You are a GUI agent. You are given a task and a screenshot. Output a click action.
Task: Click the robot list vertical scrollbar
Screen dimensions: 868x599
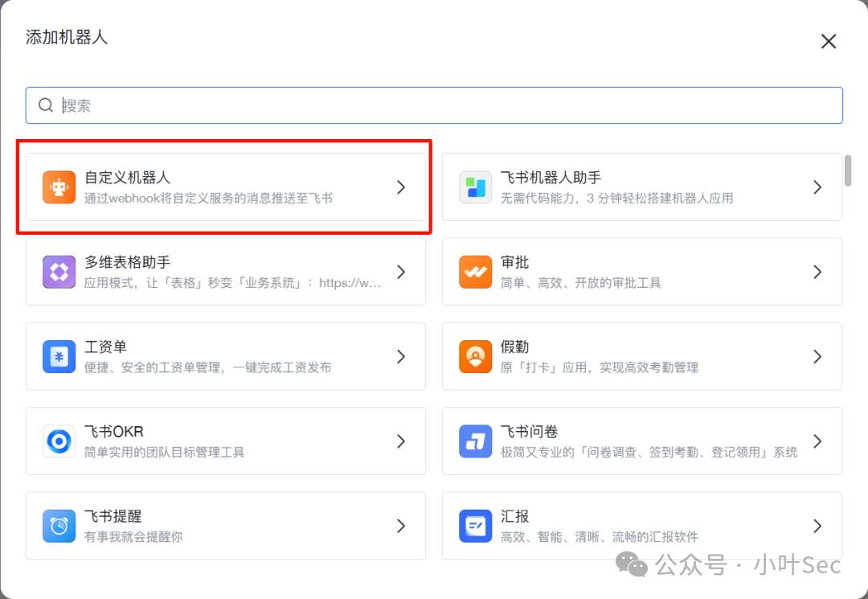tap(848, 171)
